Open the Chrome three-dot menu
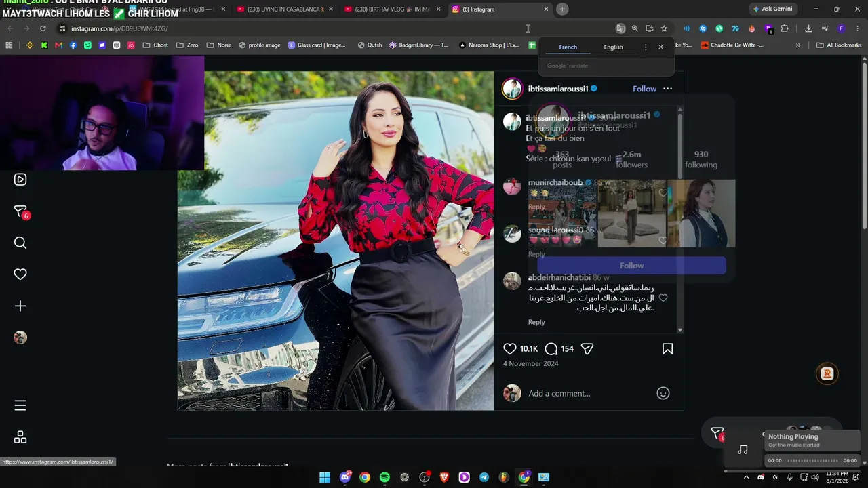The image size is (868, 488). coord(857,28)
